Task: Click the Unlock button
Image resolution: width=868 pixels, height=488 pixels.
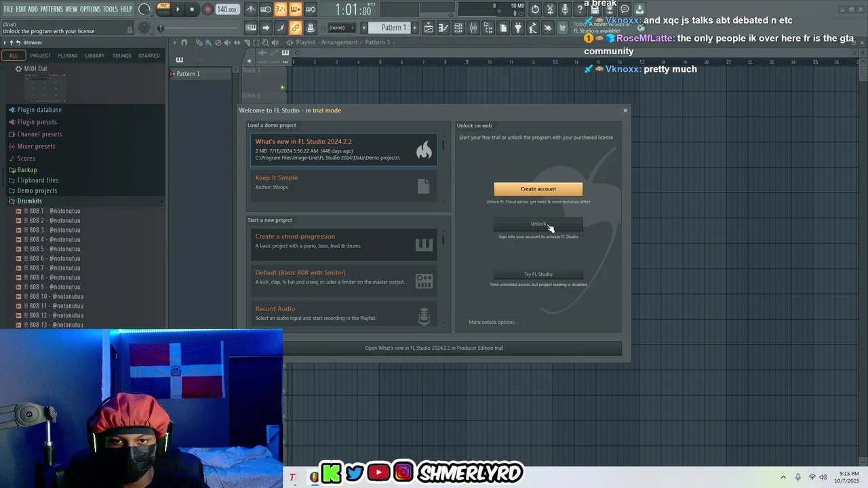Action: click(x=538, y=224)
